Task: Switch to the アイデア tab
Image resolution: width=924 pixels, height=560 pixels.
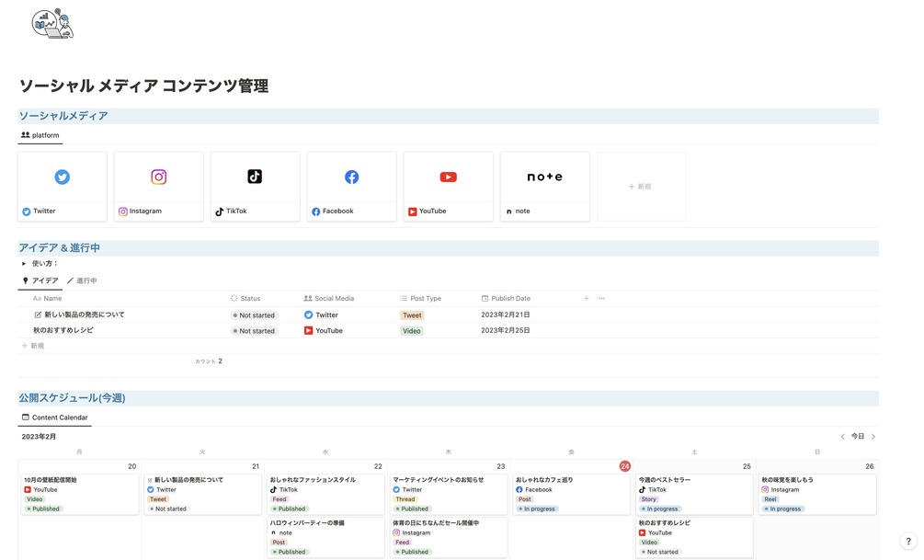Action: 40,280
